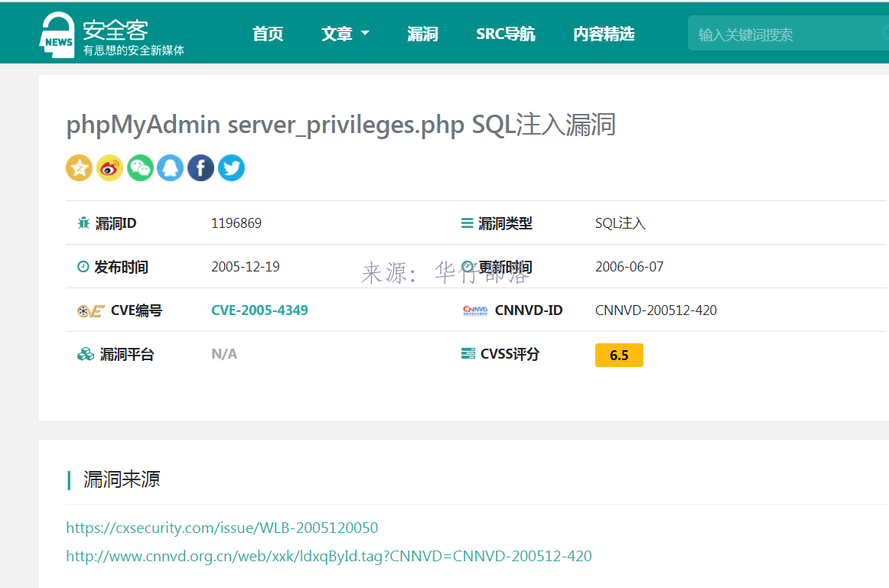
Task: Click the 6.5 CVSS score badge
Action: tap(619, 356)
